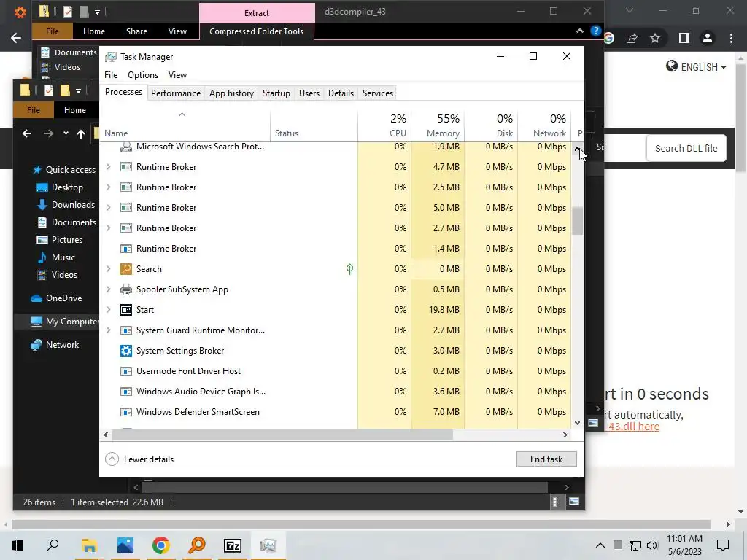Click the Chrome share icon
747x560 pixels.
coord(632,38)
